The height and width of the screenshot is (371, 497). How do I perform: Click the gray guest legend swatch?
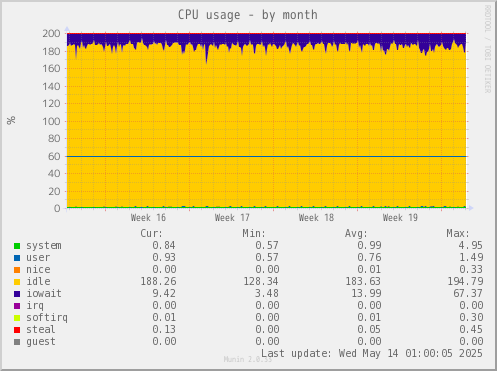click(17, 342)
